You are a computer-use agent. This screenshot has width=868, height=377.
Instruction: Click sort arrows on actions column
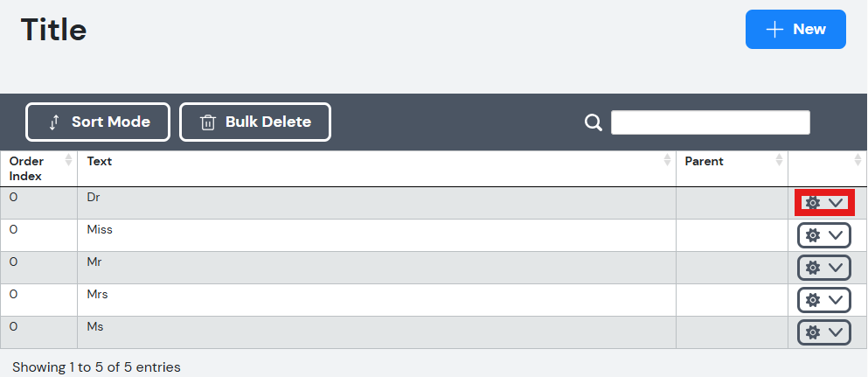pyautogui.click(x=858, y=160)
